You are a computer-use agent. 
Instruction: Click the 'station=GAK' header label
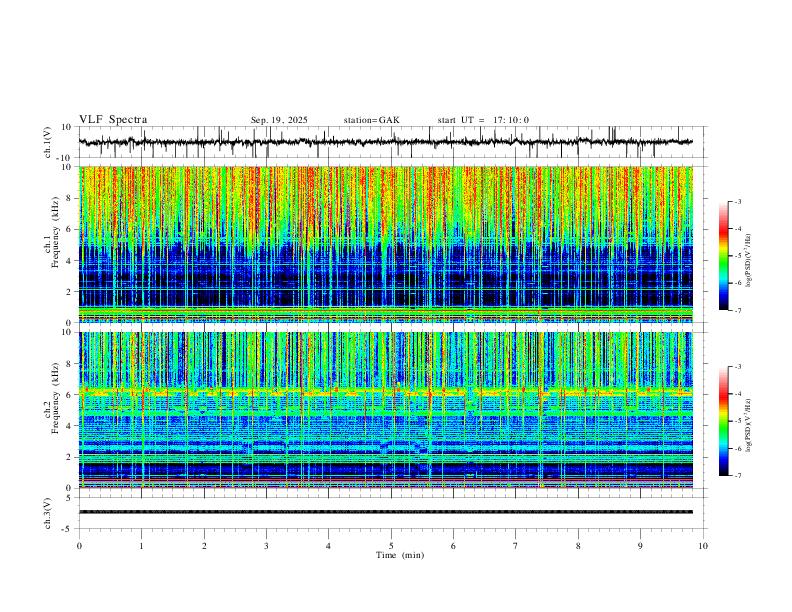click(x=371, y=120)
